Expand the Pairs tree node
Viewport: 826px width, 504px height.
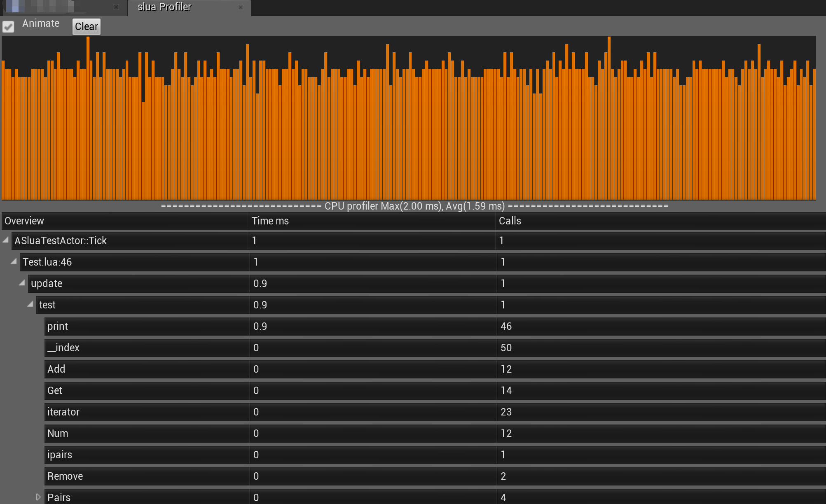[x=38, y=497]
